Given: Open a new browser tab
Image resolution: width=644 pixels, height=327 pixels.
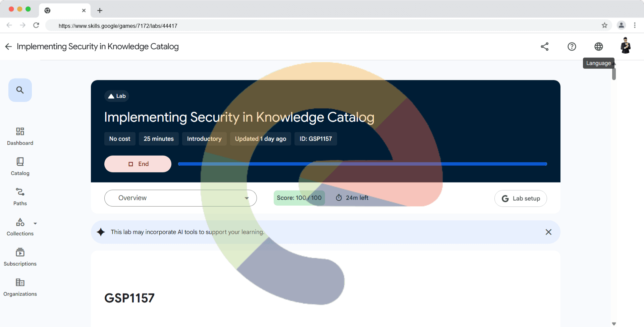Looking at the screenshot, I should click(x=100, y=10).
